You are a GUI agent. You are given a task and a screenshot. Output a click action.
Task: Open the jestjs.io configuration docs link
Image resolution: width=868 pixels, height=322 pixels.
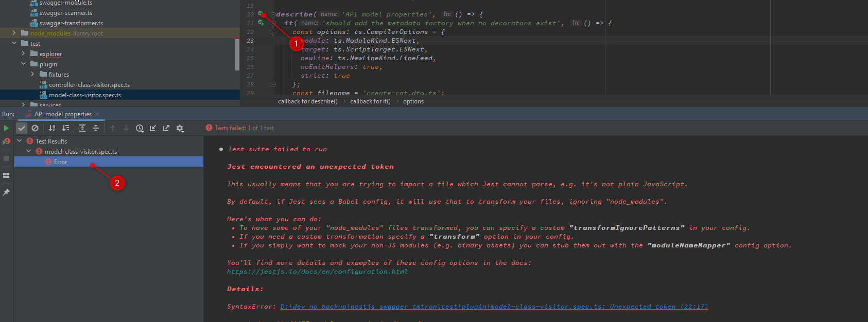317,272
